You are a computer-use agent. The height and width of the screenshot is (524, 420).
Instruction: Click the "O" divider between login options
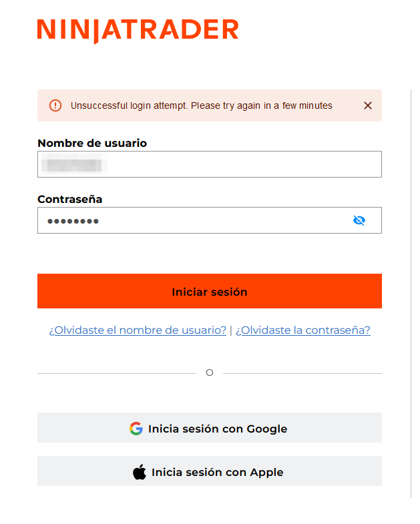[x=209, y=372]
